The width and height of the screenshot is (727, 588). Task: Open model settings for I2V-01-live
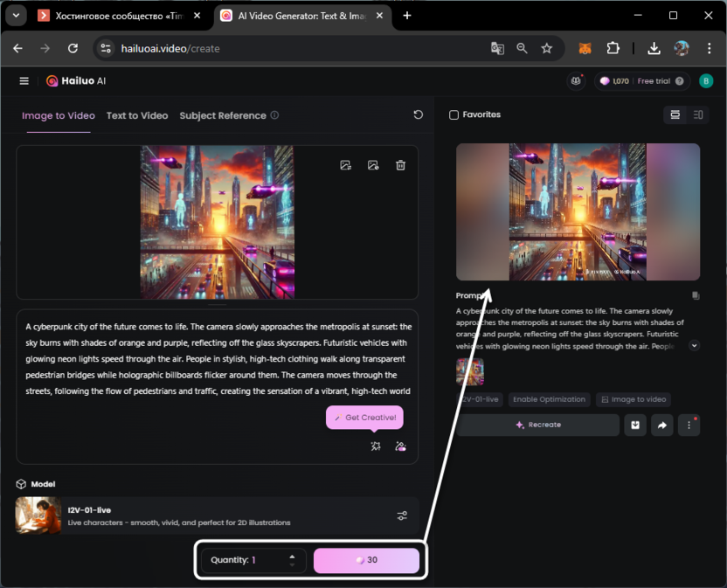click(402, 515)
